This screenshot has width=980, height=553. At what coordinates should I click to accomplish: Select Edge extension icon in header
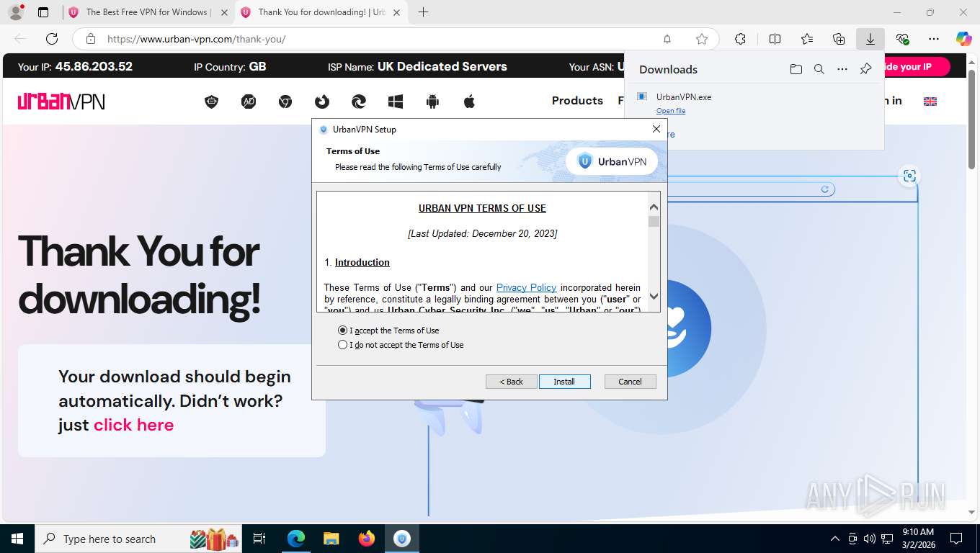click(x=358, y=102)
